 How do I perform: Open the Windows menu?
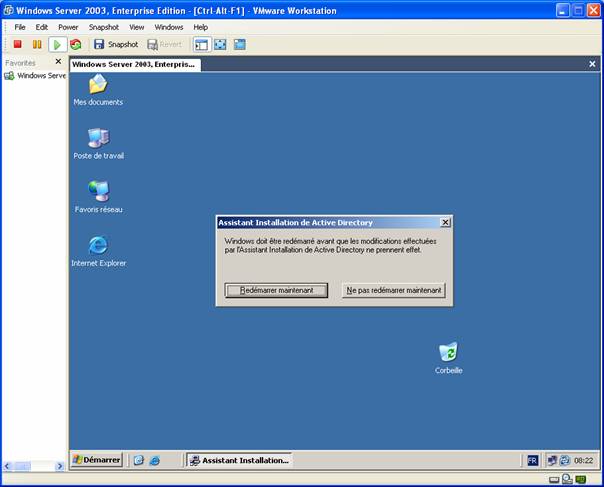click(169, 27)
